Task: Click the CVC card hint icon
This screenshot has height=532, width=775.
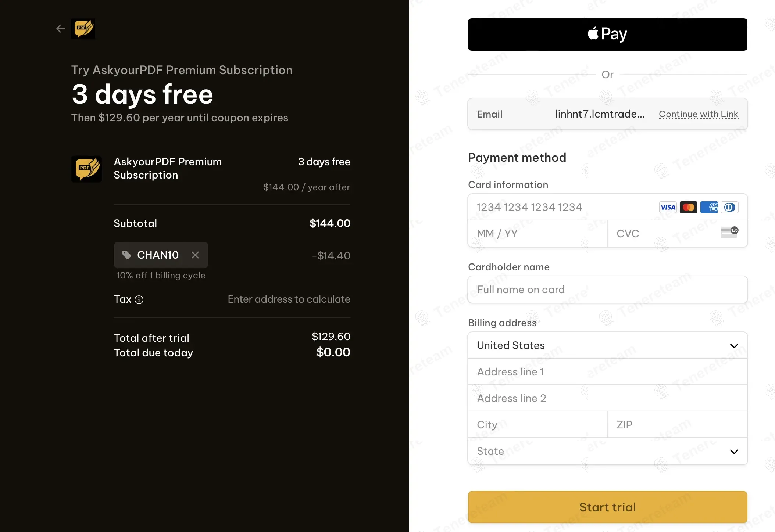Action: pyautogui.click(x=729, y=233)
